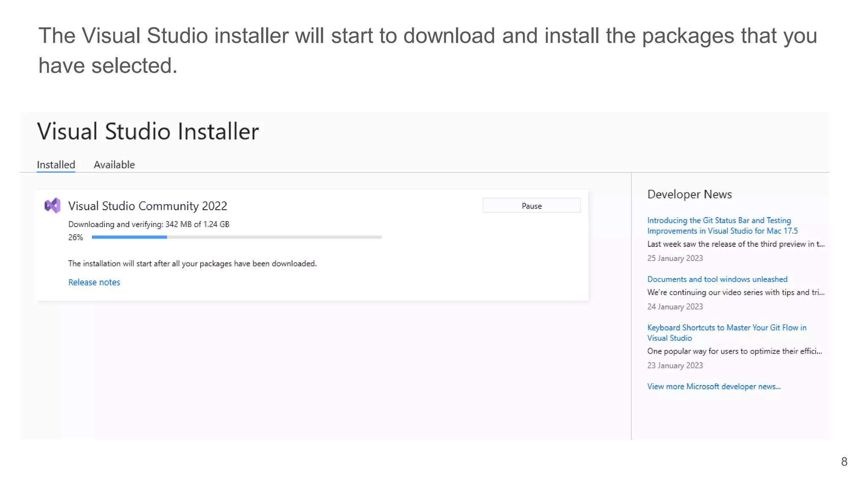Open Documents and tool windows unleashed article

(717, 279)
